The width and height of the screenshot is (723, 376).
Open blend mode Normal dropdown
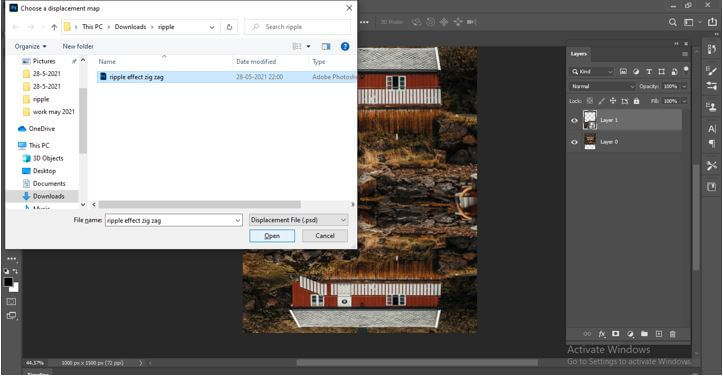[602, 86]
